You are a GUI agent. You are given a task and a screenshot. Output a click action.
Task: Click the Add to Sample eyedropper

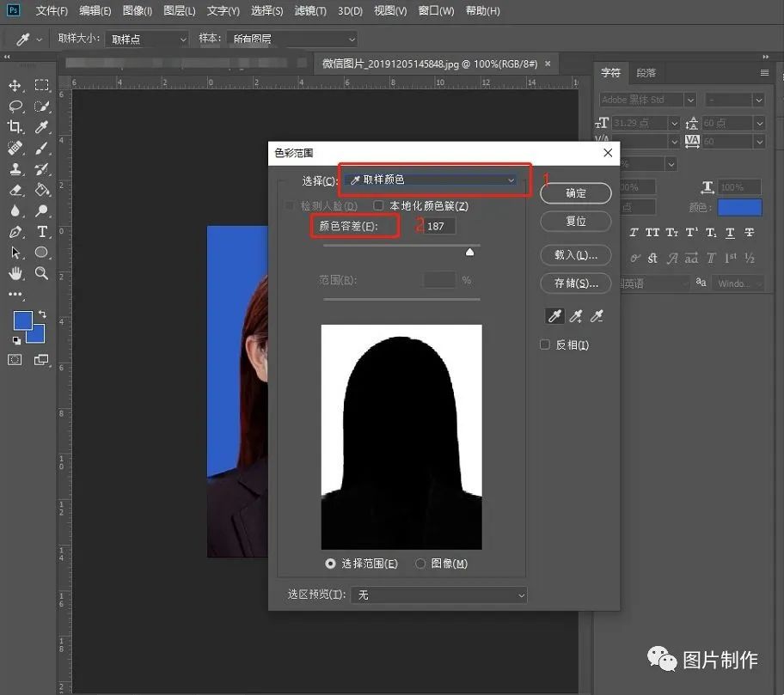pos(575,317)
